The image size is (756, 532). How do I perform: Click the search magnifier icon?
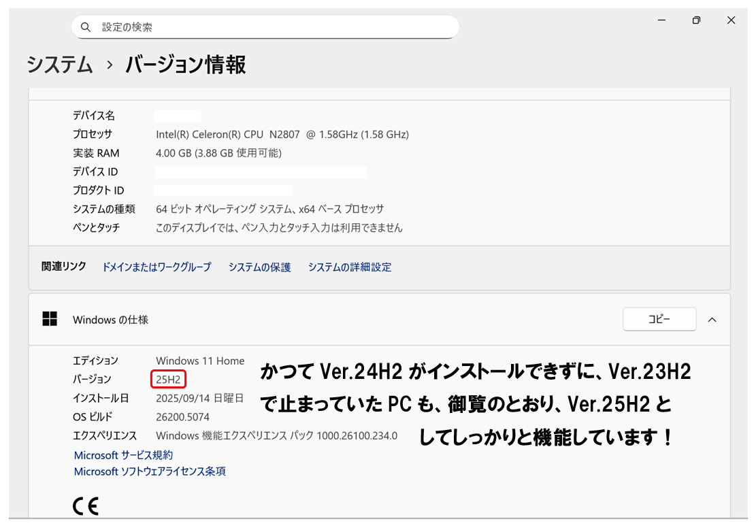[85, 27]
